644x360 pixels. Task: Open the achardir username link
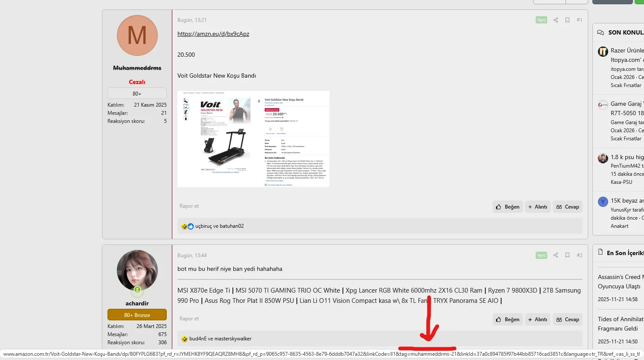(137, 303)
